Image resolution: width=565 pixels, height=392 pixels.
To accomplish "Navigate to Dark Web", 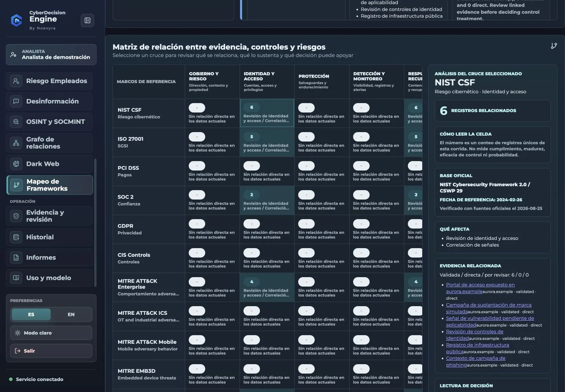I will (x=49, y=164).
